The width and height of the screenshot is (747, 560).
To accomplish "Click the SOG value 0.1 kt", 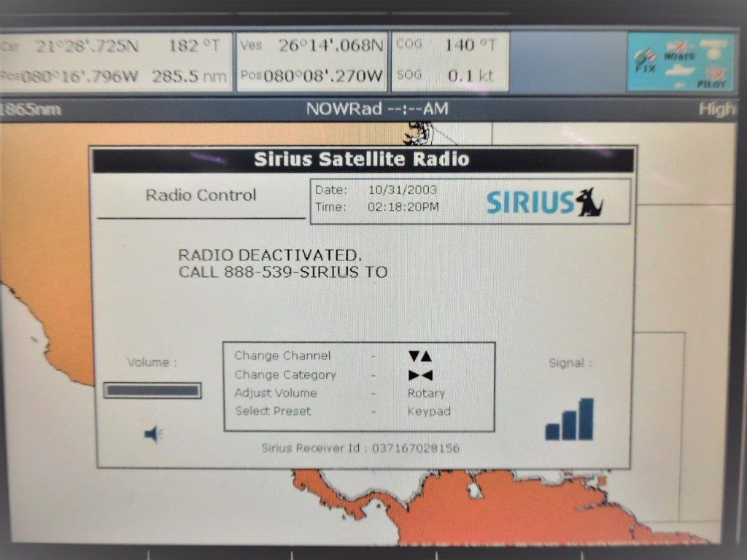I will click(471, 76).
